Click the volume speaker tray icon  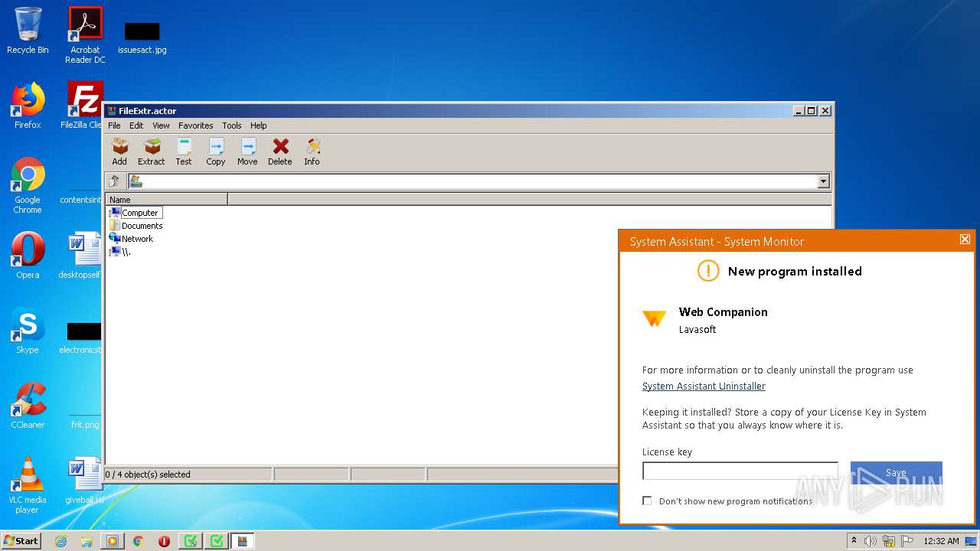871,541
